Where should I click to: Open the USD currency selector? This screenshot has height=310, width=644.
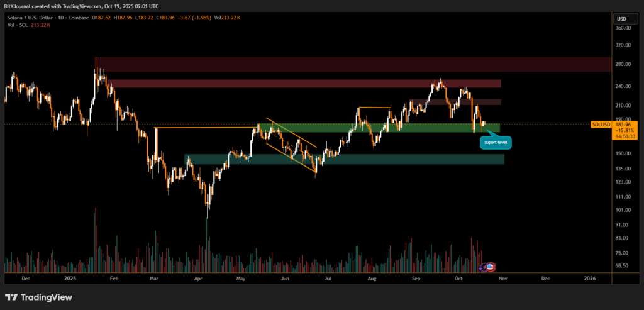(621, 18)
